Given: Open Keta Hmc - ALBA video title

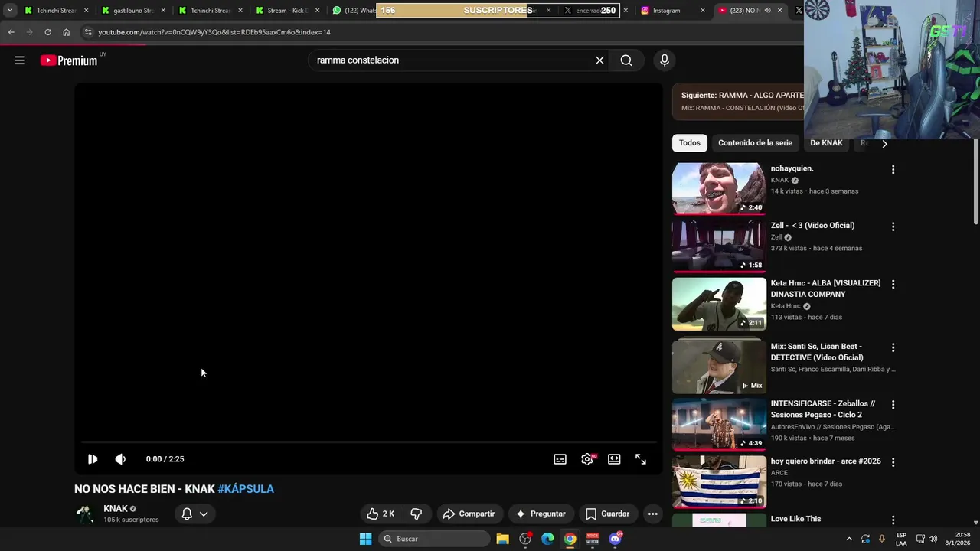Looking at the screenshot, I should (x=825, y=289).
